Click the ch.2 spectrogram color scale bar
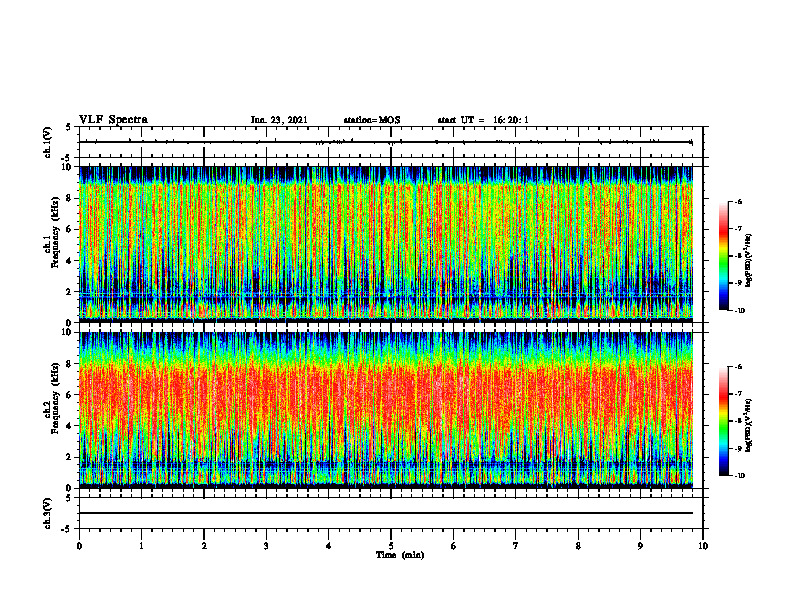This screenshot has width=792, height=612. (x=723, y=421)
